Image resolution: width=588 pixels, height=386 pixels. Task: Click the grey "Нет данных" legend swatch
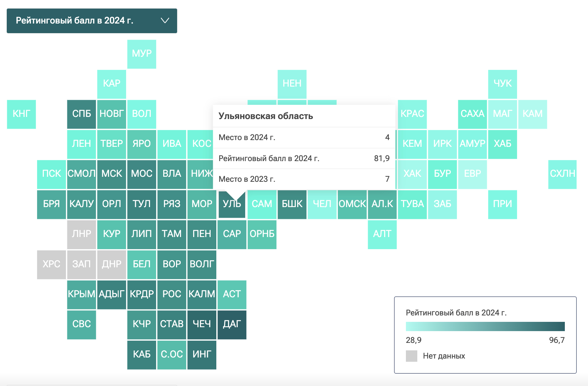[412, 356]
